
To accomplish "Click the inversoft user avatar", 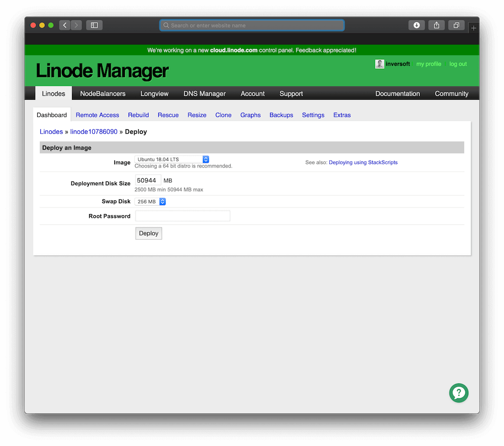I will (x=380, y=64).
